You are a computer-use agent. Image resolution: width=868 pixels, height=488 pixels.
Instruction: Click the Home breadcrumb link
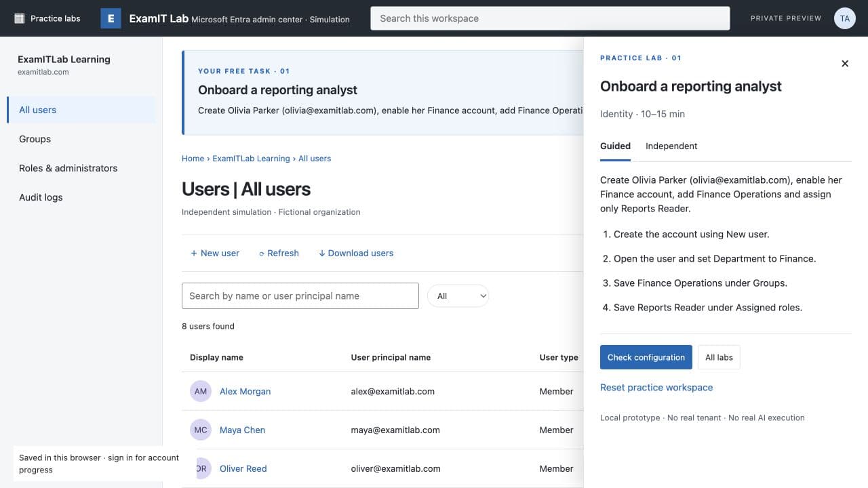[193, 159]
